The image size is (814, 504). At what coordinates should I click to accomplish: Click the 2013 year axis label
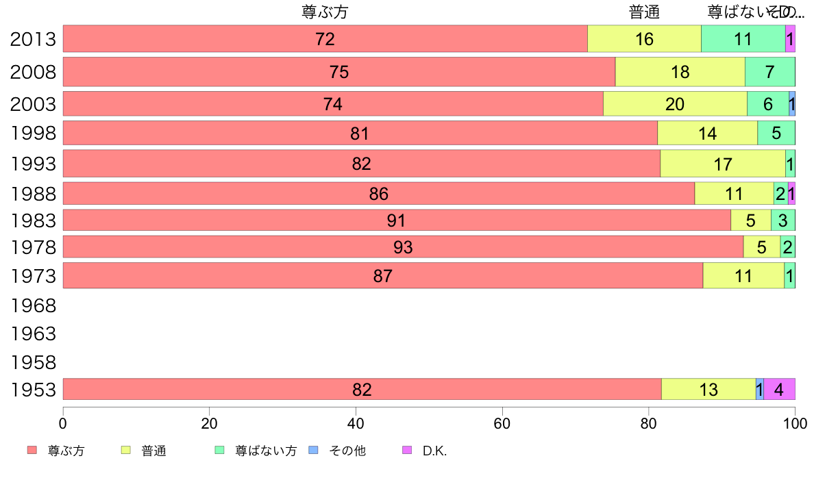33,39
